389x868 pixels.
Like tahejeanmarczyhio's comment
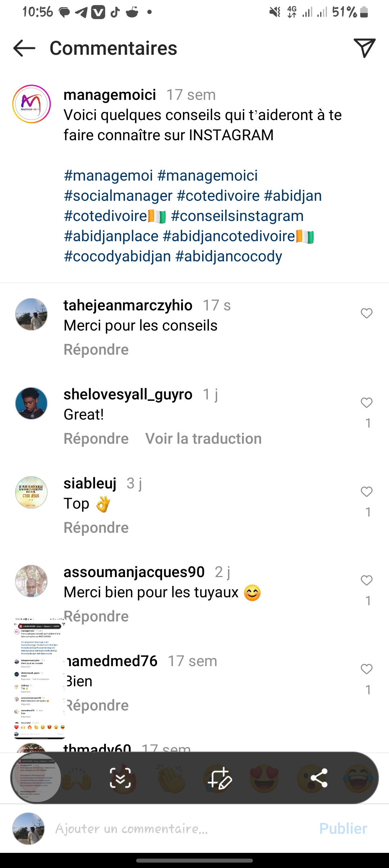click(367, 313)
